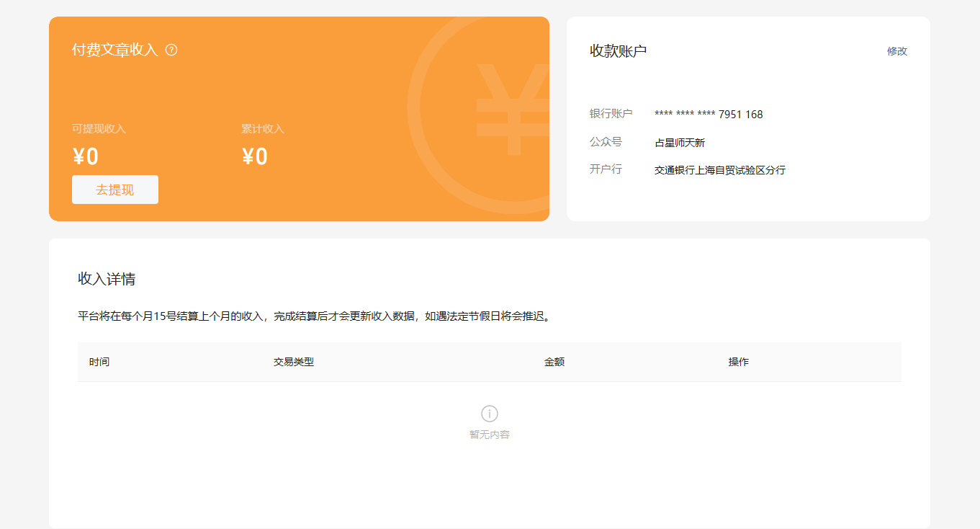Click the settlement notice about 每个月15号

315,316
